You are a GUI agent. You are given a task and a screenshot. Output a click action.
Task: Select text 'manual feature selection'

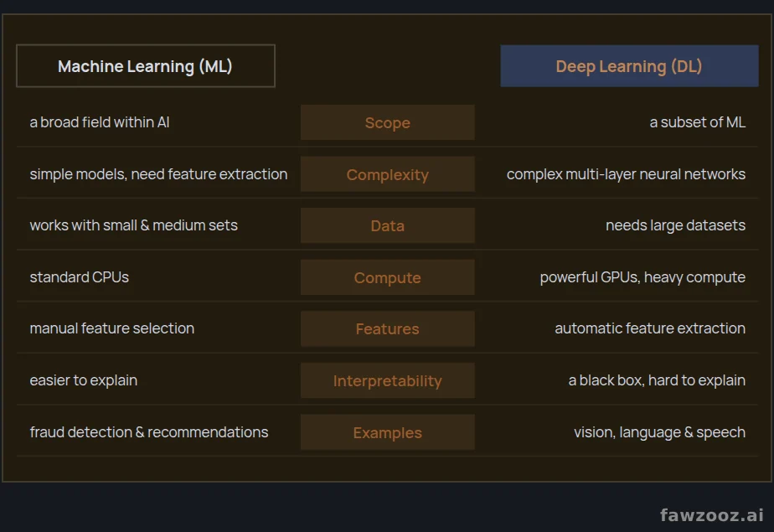tap(111, 328)
